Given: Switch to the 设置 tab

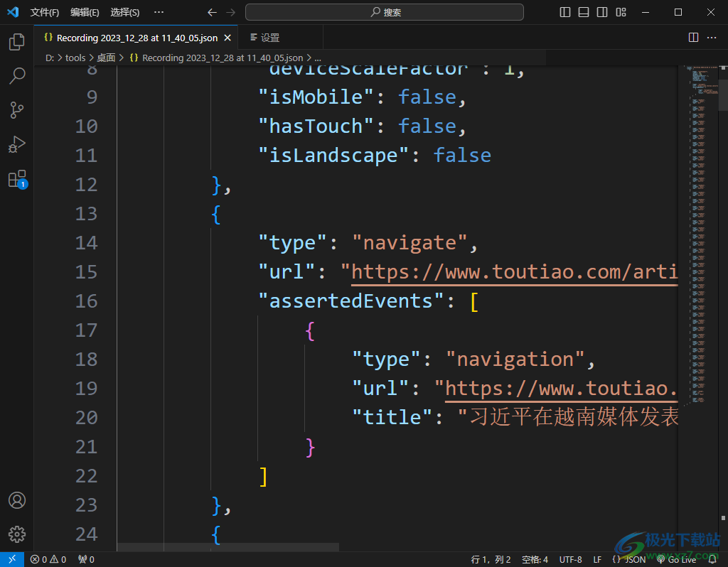Looking at the screenshot, I should [x=280, y=38].
